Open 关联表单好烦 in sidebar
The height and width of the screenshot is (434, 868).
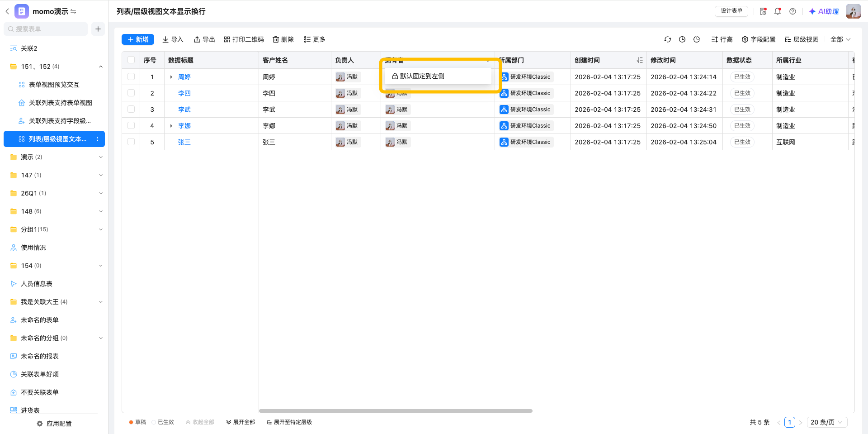(x=40, y=374)
